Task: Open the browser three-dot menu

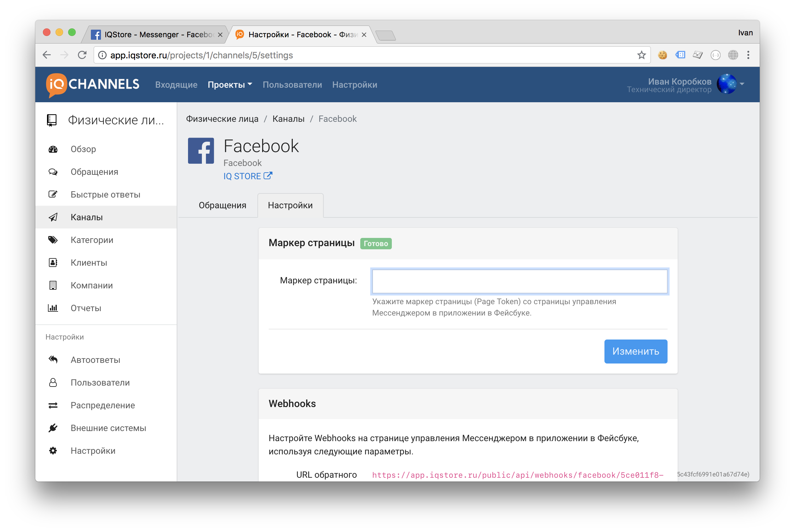Action: [x=748, y=55]
